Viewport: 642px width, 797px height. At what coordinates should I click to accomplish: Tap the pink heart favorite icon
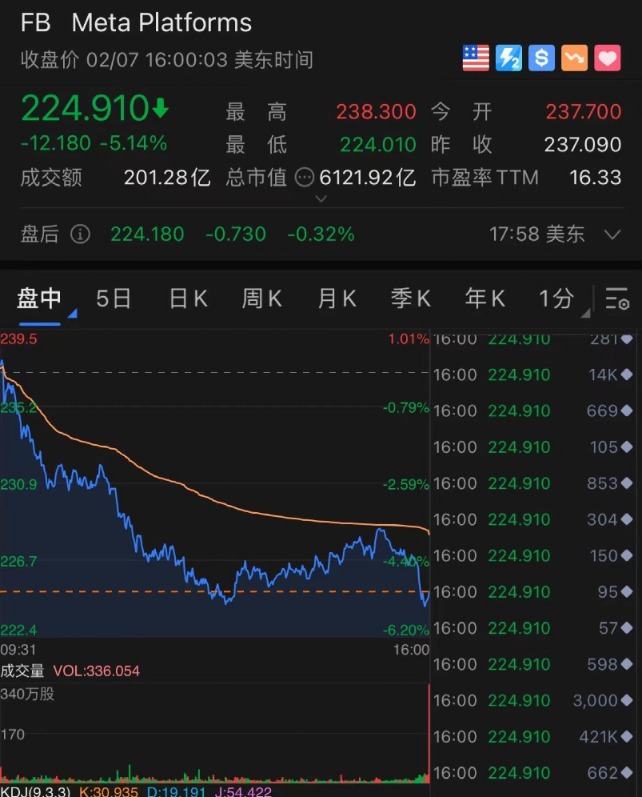click(x=607, y=58)
